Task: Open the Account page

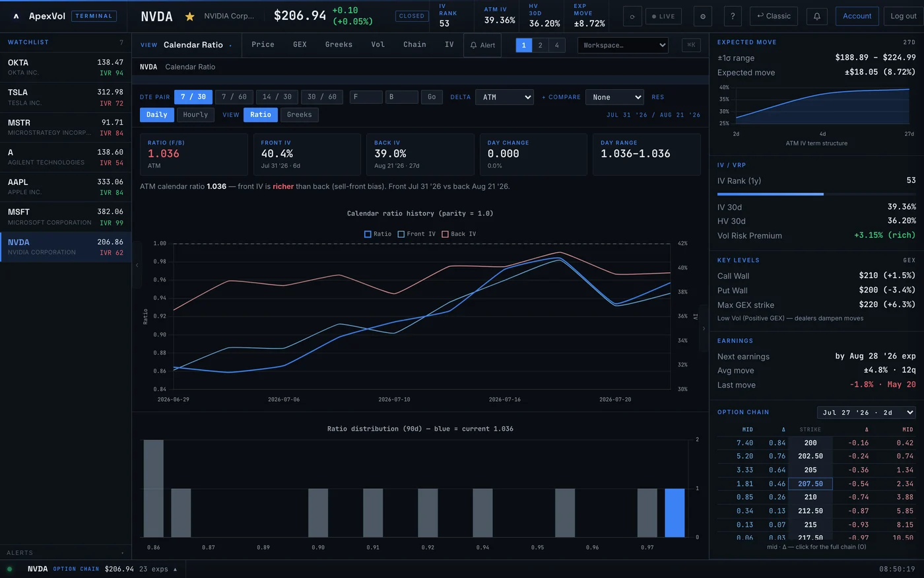Action: point(857,16)
